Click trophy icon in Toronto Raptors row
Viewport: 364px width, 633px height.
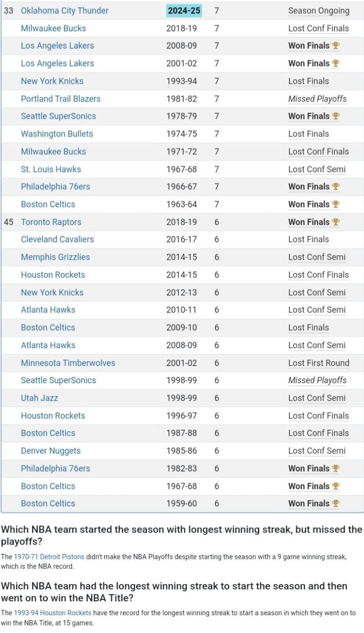(336, 222)
